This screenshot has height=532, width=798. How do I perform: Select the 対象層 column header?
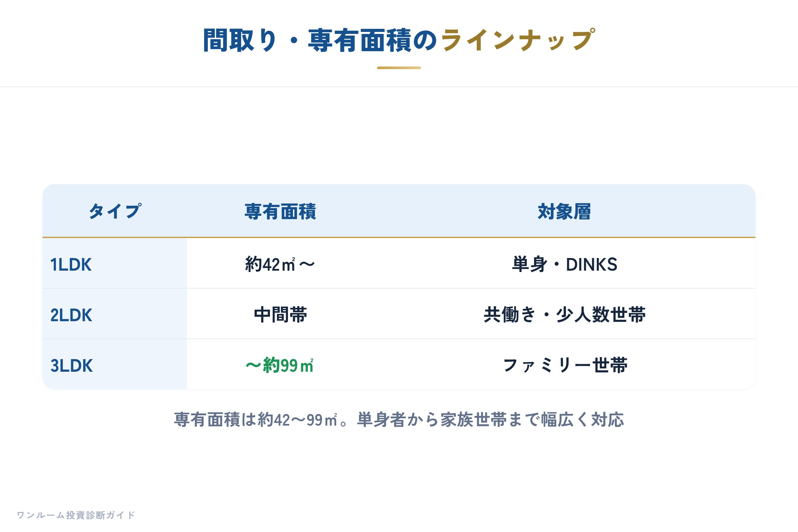pos(564,211)
